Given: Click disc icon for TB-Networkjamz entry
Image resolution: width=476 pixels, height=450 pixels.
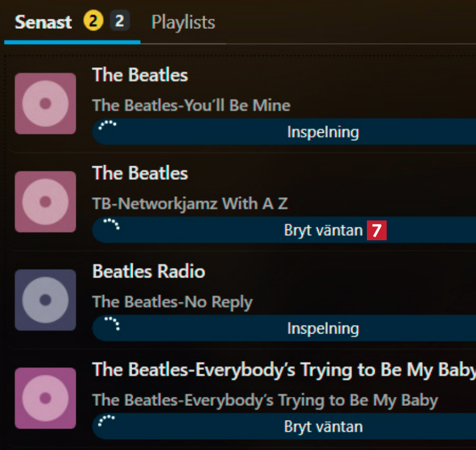Looking at the screenshot, I should tap(45, 202).
